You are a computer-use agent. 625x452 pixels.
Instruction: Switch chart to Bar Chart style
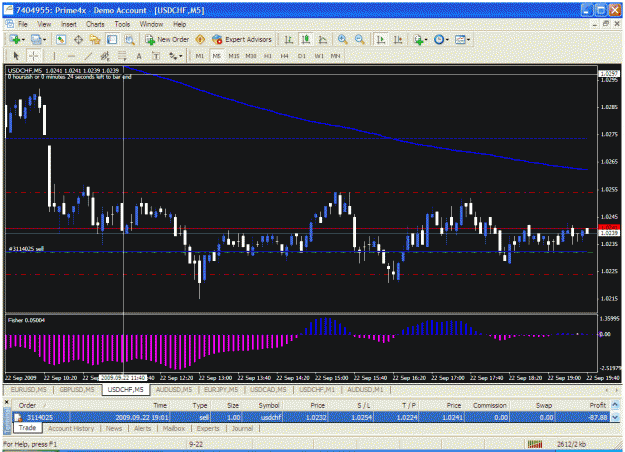[x=289, y=39]
